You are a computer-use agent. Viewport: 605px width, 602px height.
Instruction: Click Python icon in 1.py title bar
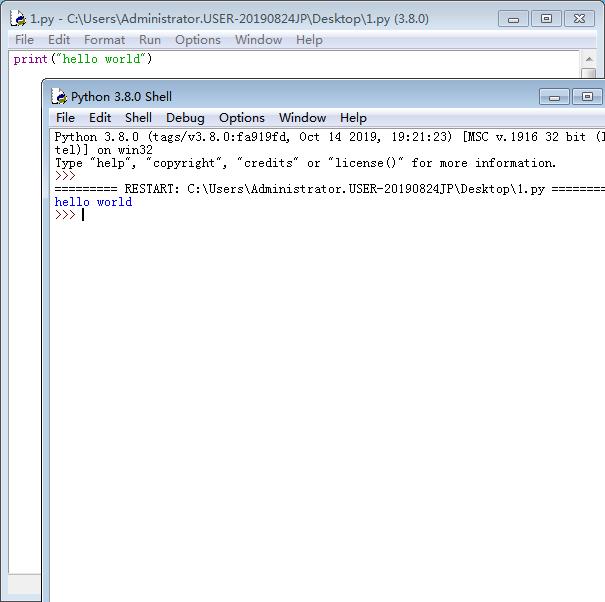(x=18, y=19)
